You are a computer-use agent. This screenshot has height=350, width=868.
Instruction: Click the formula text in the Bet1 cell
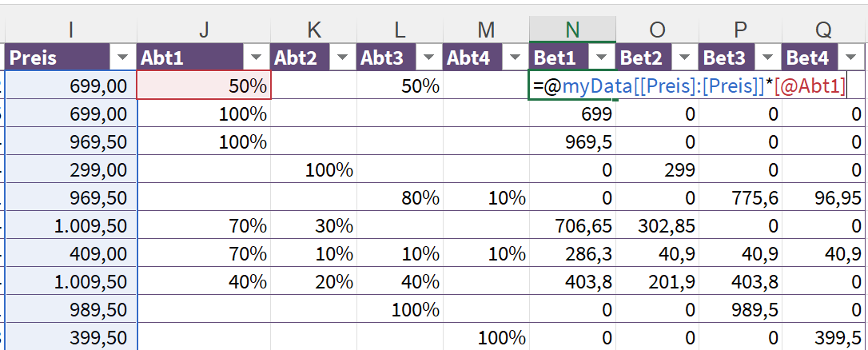pyautogui.click(x=687, y=86)
